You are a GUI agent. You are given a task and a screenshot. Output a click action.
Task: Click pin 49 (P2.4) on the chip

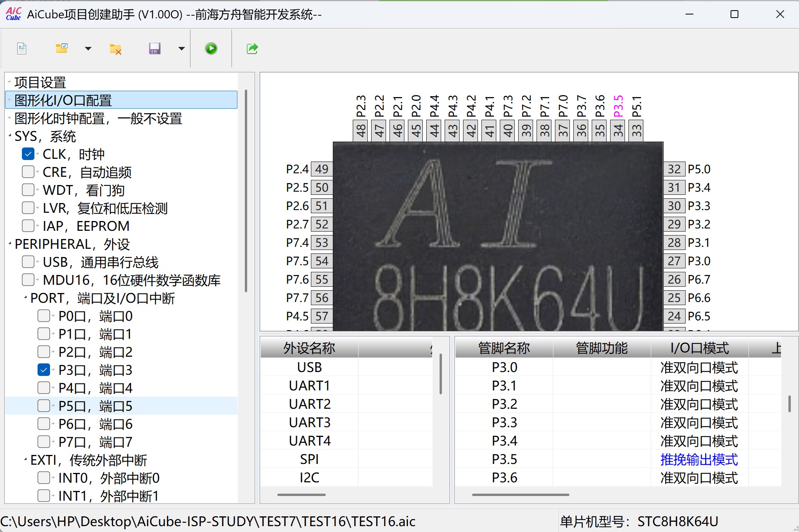point(321,169)
